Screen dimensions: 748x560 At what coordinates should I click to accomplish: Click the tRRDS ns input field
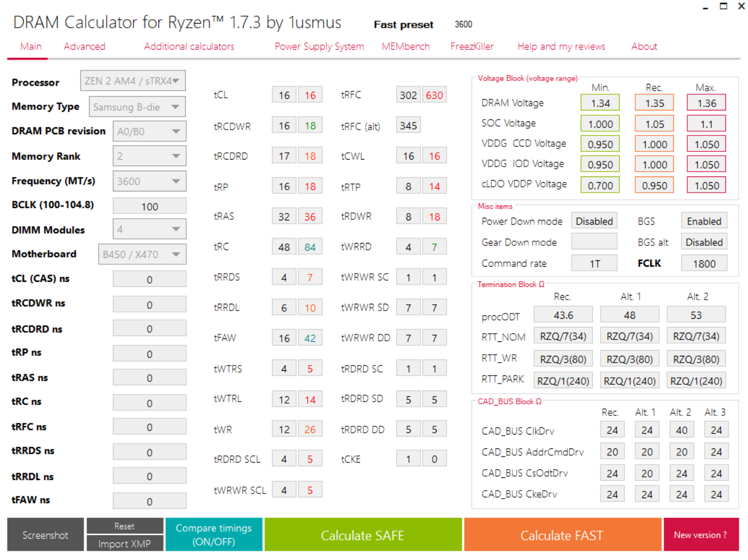point(149,452)
